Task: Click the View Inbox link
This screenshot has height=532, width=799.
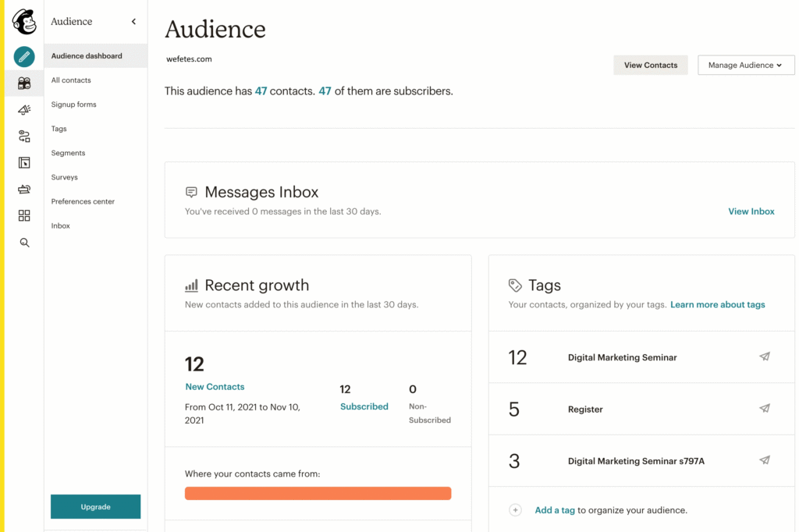Action: click(751, 211)
